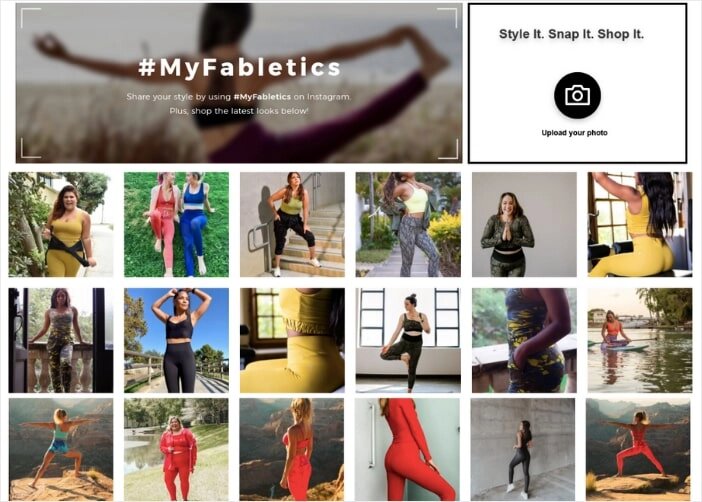Screen dimensions: 702x502
Task: View photo of smiling woman with prayer hands
Action: click(x=524, y=224)
